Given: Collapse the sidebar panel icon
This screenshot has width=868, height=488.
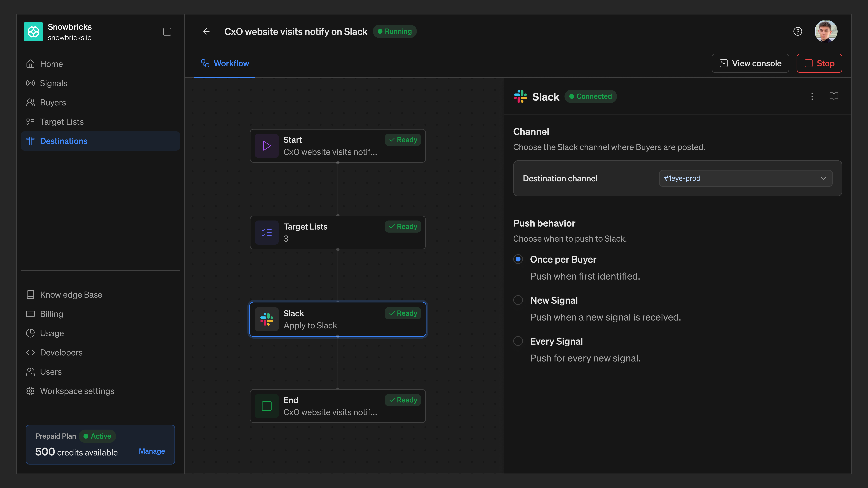Looking at the screenshot, I should coord(167,32).
